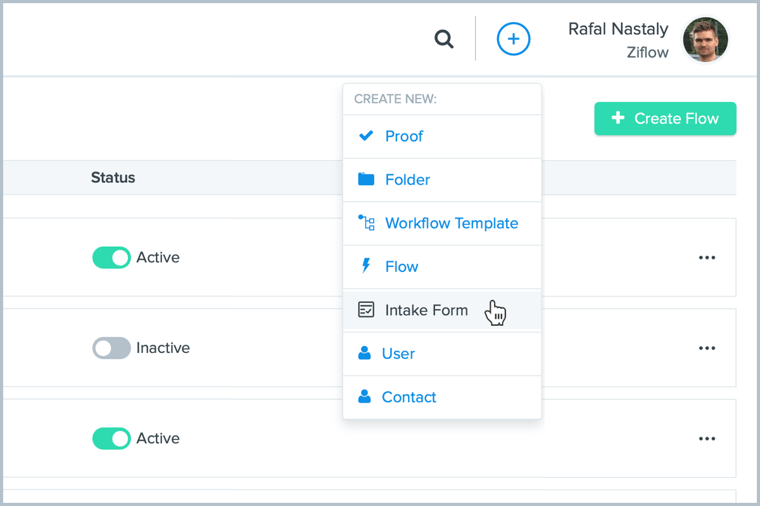This screenshot has width=760, height=506.
Task: Click the Proof checkmark icon
Action: [366, 136]
